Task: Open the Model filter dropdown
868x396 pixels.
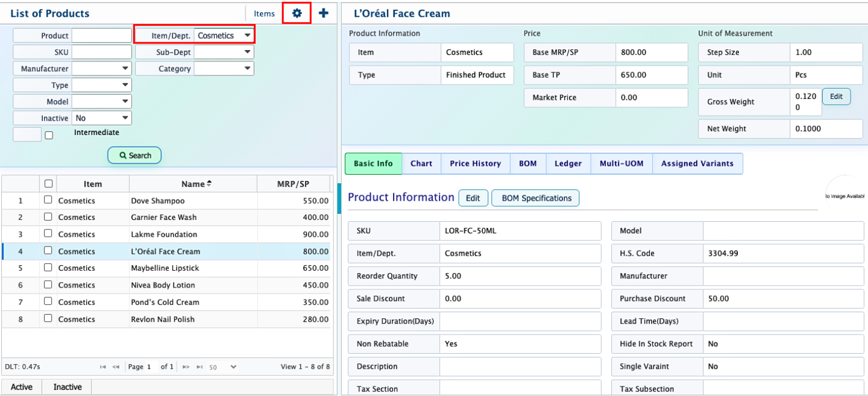Action: pos(102,102)
